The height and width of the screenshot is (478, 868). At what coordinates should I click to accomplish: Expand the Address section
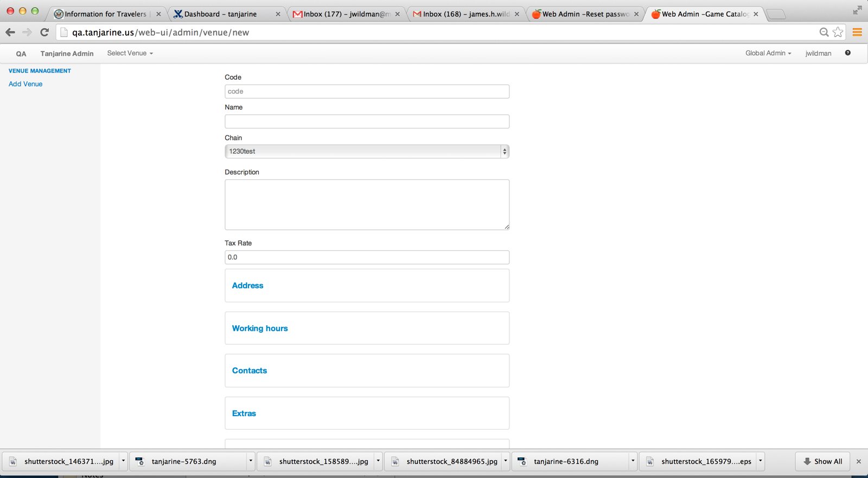[x=247, y=286]
